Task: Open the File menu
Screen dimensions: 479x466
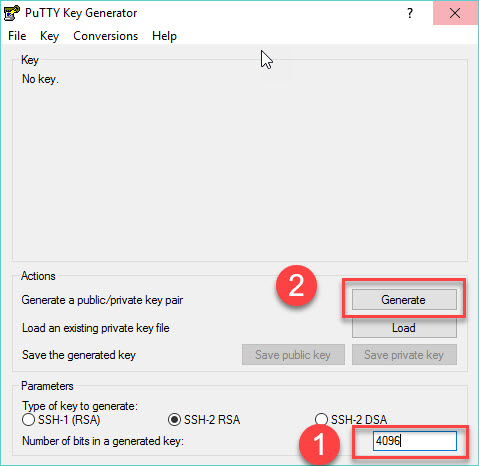Action: (17, 36)
